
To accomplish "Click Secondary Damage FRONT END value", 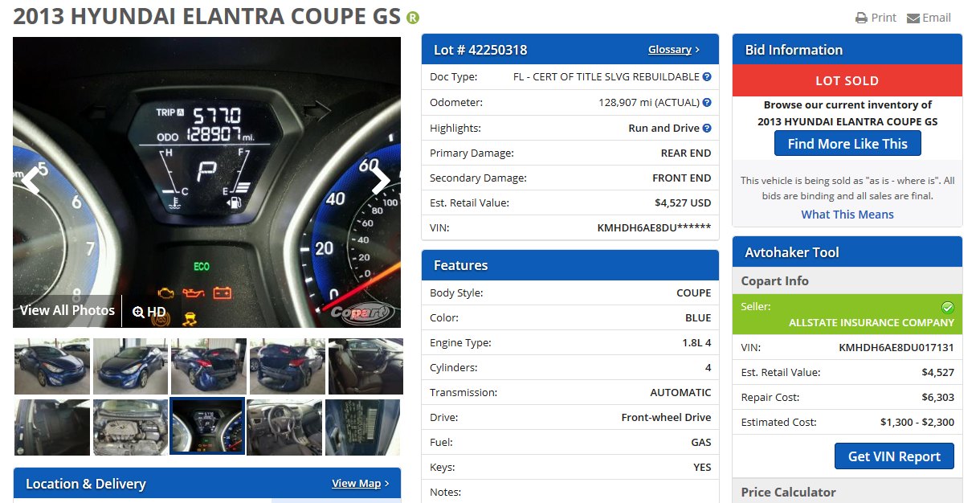I will (682, 178).
